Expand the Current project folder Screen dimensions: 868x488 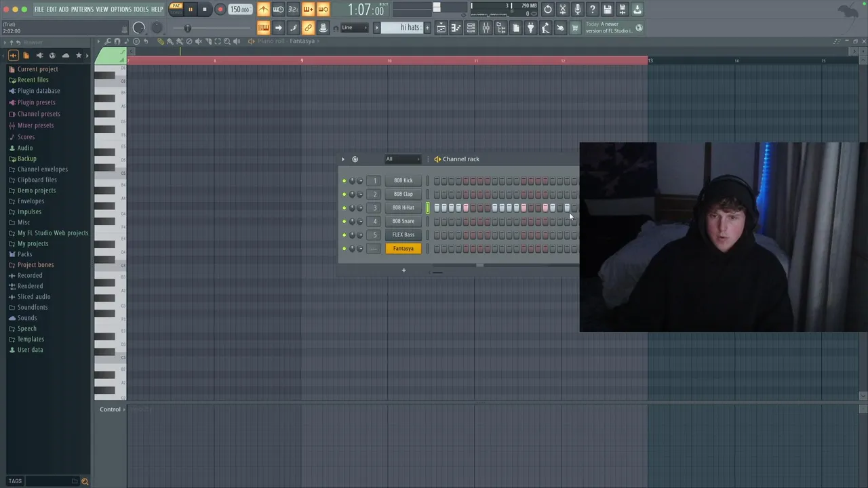37,69
